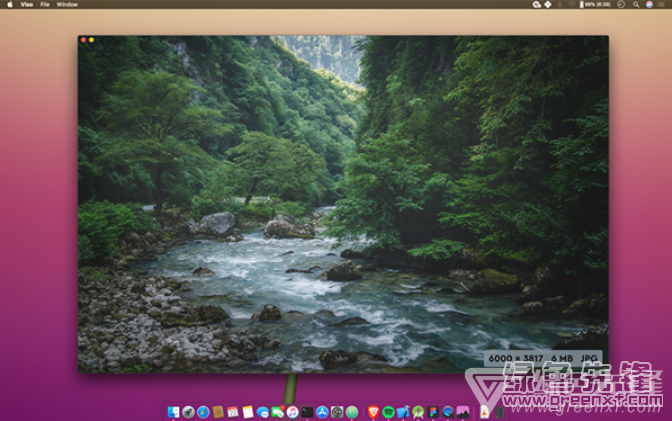Click the Spotlight search icon in menu bar

[x=636, y=4]
